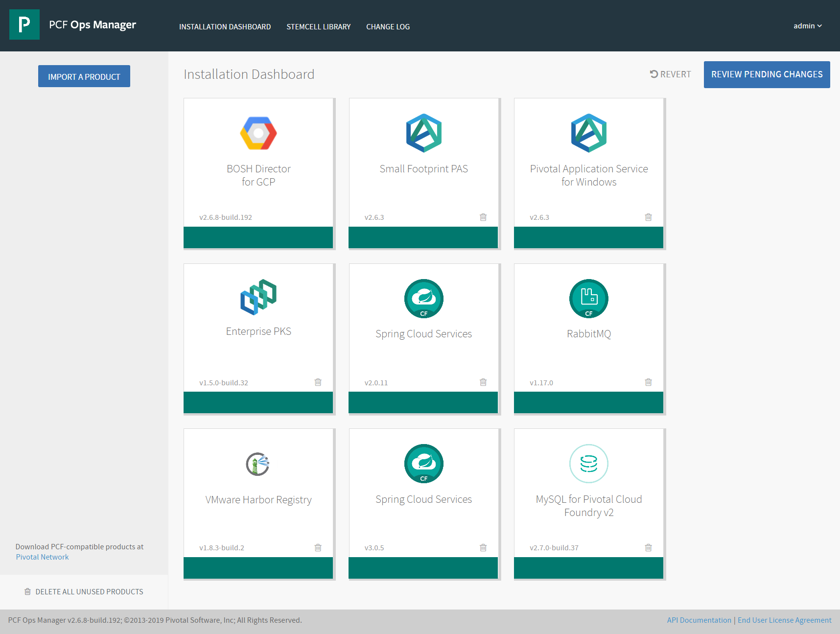840x634 pixels.
Task: Open the Small Footprint PAS tile icon
Action: click(424, 133)
